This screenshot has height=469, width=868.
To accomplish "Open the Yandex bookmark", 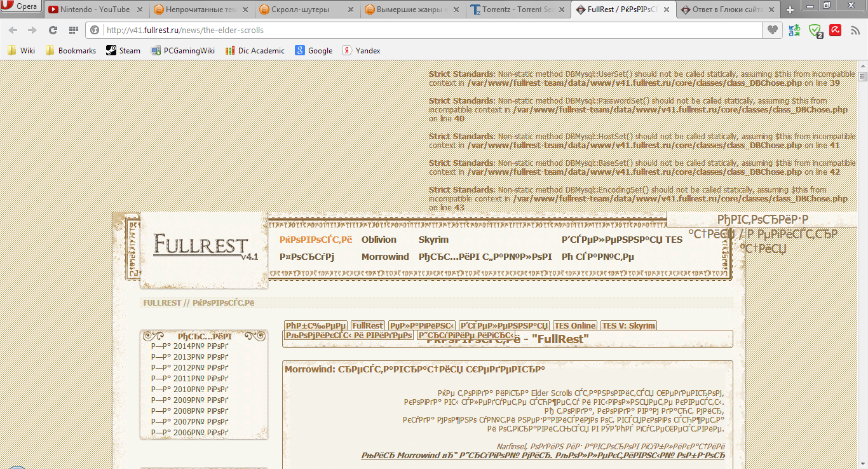I will tap(362, 50).
